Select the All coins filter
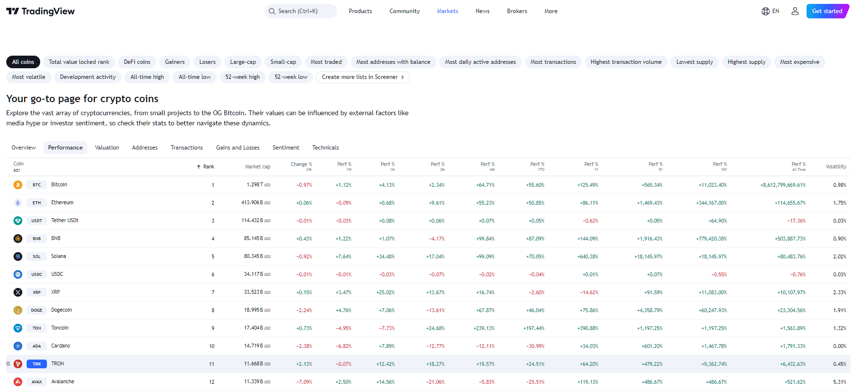 coord(23,62)
